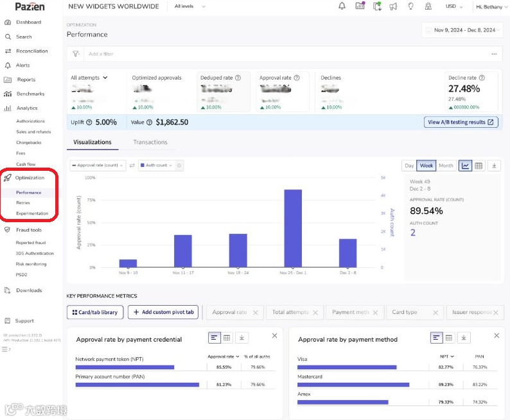
Task: Click the lightbulb ideas icon
Action: 411,6
